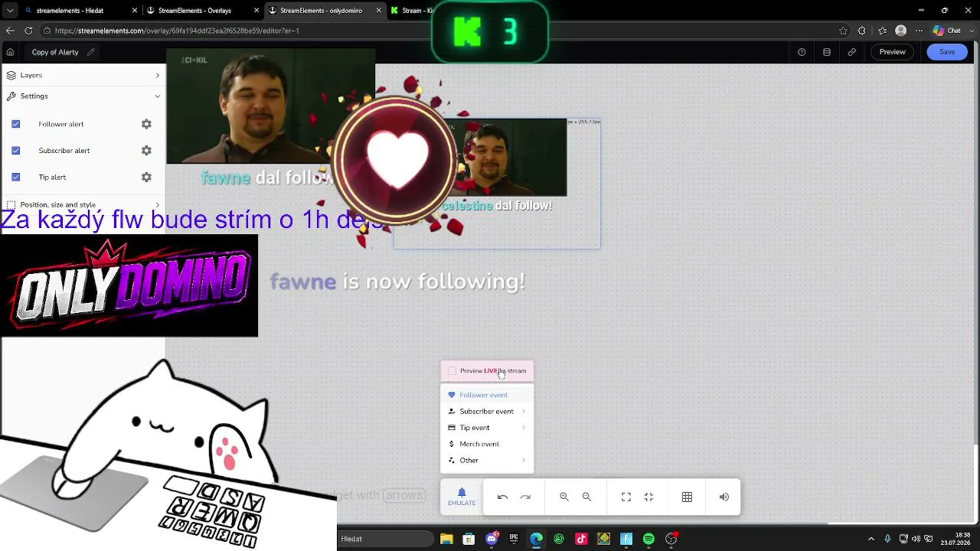Zoom out of the overlay canvas
Screen dimensions: 980x551
(x=586, y=497)
